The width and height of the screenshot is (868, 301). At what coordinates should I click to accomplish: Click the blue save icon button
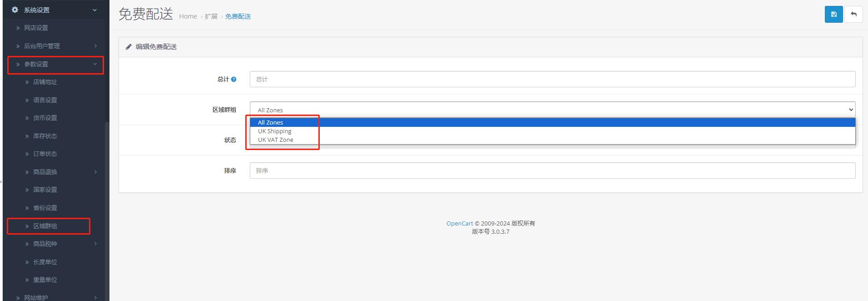tap(833, 14)
